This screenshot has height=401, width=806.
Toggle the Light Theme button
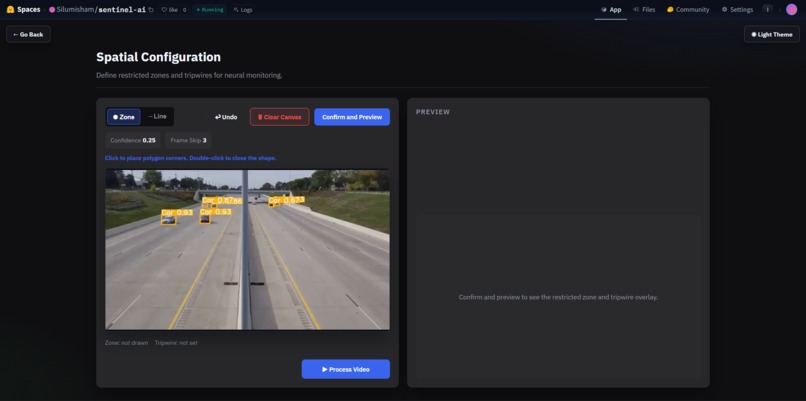click(772, 34)
